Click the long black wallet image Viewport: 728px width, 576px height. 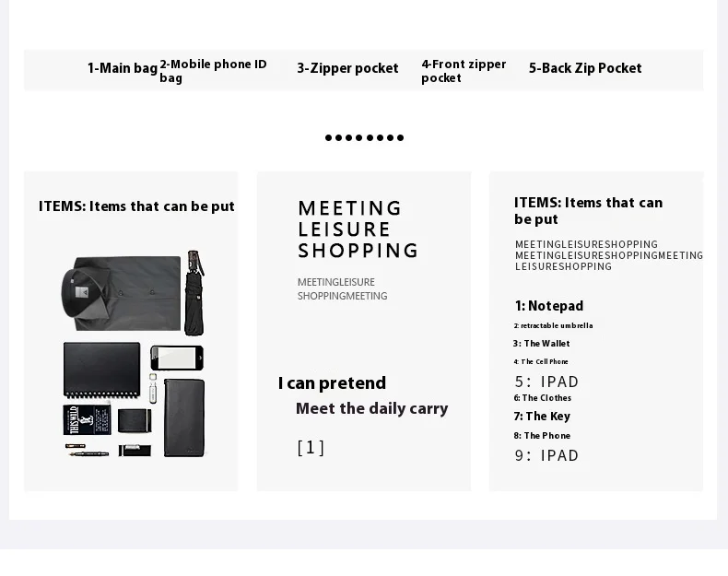point(184,417)
